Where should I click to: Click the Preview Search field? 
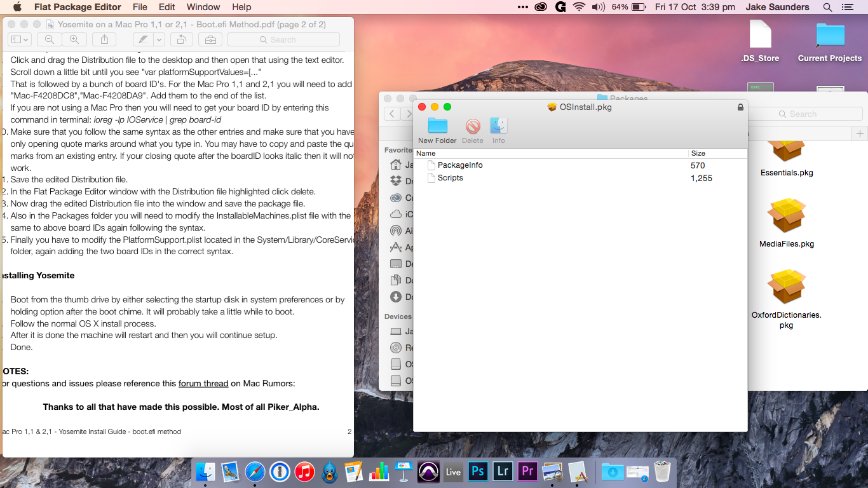(283, 39)
